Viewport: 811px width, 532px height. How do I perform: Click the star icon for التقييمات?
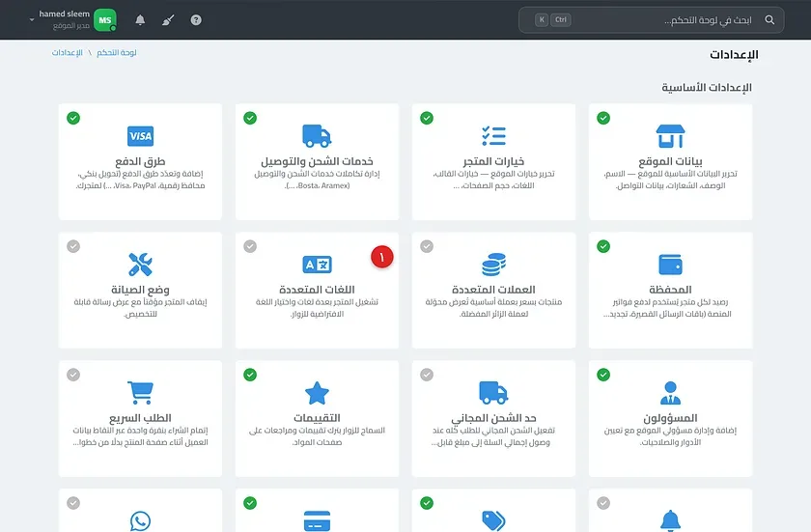coord(317,393)
